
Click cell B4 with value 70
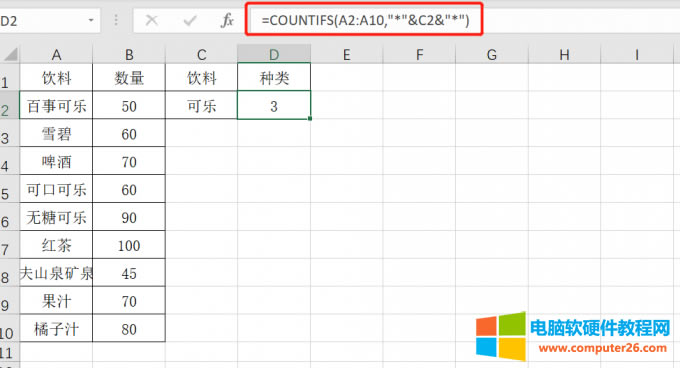[x=129, y=161]
